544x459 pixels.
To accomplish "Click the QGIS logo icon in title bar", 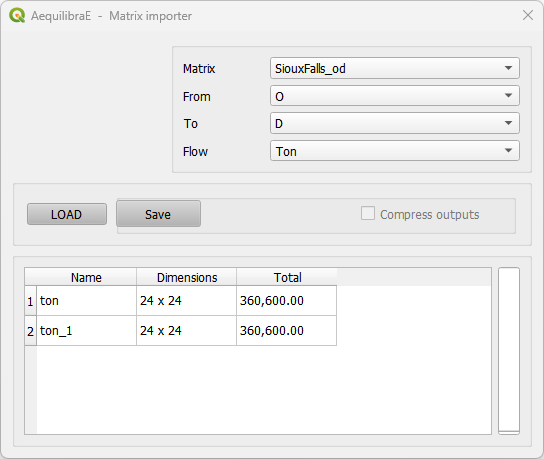I will 17,16.
